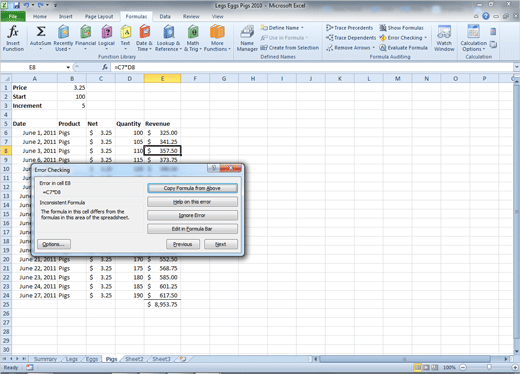Click Help on this error button
Viewport: 520px width, 374px height.
pyautogui.click(x=192, y=202)
